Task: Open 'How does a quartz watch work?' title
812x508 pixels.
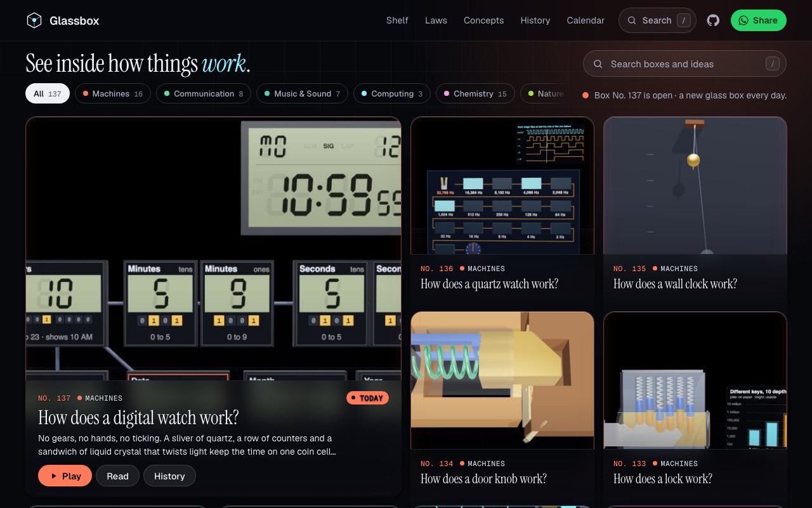Action: [x=489, y=284]
